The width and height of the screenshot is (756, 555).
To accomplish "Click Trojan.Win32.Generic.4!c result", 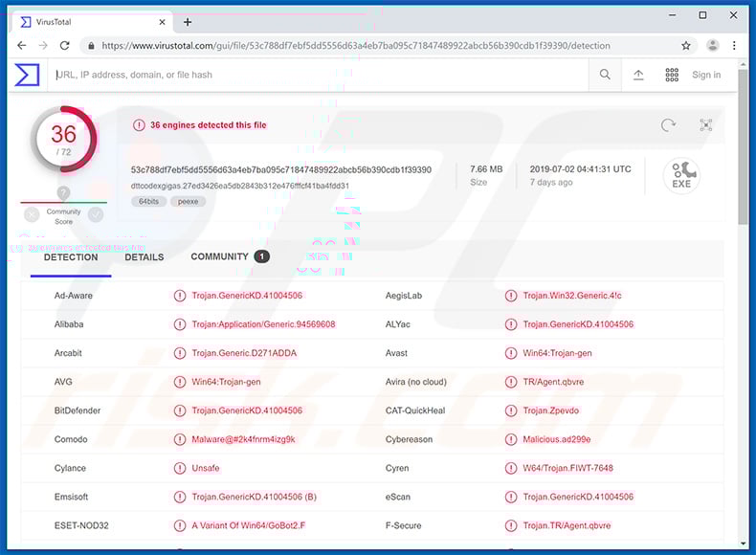I will 572,296.
